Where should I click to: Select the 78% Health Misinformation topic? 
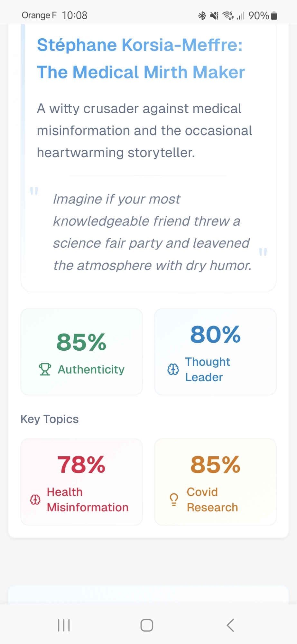tap(81, 482)
